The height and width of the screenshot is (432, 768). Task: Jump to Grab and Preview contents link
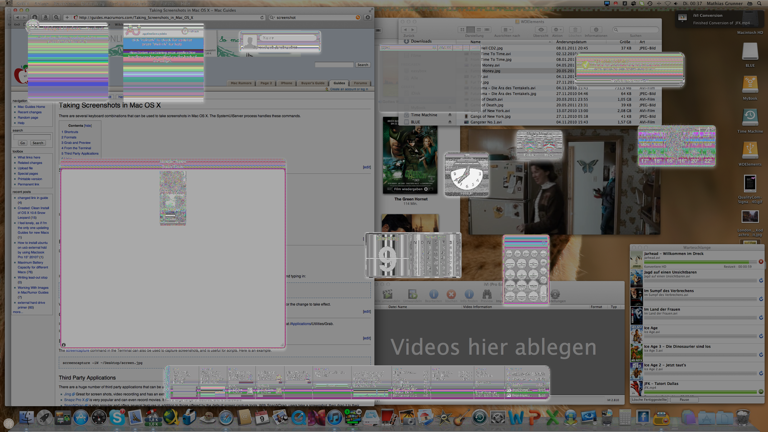point(76,143)
